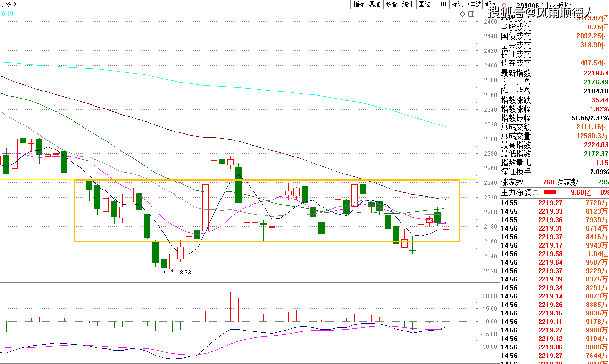Expand the 更多 menu arrow
This screenshot has height=364, width=609.
(14, 4)
